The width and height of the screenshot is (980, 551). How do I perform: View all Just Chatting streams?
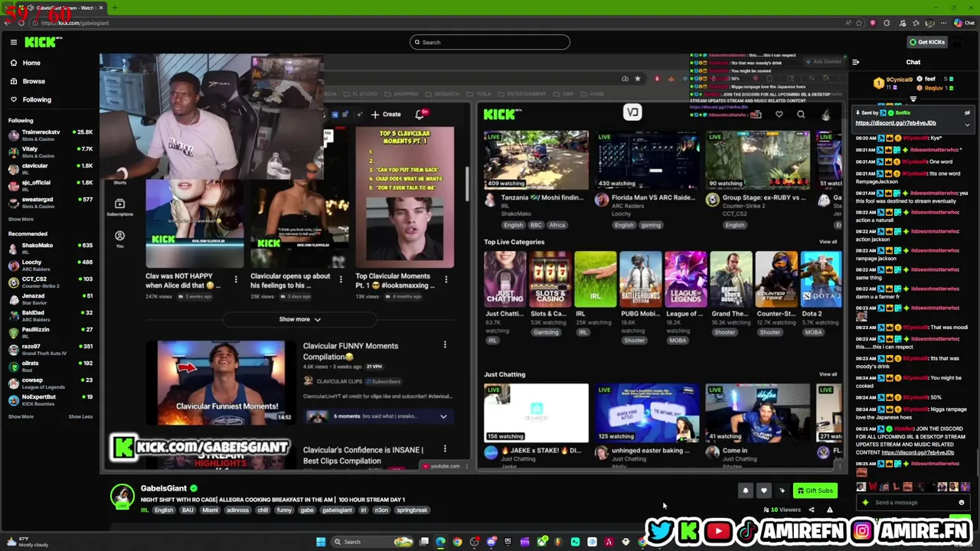click(x=828, y=374)
